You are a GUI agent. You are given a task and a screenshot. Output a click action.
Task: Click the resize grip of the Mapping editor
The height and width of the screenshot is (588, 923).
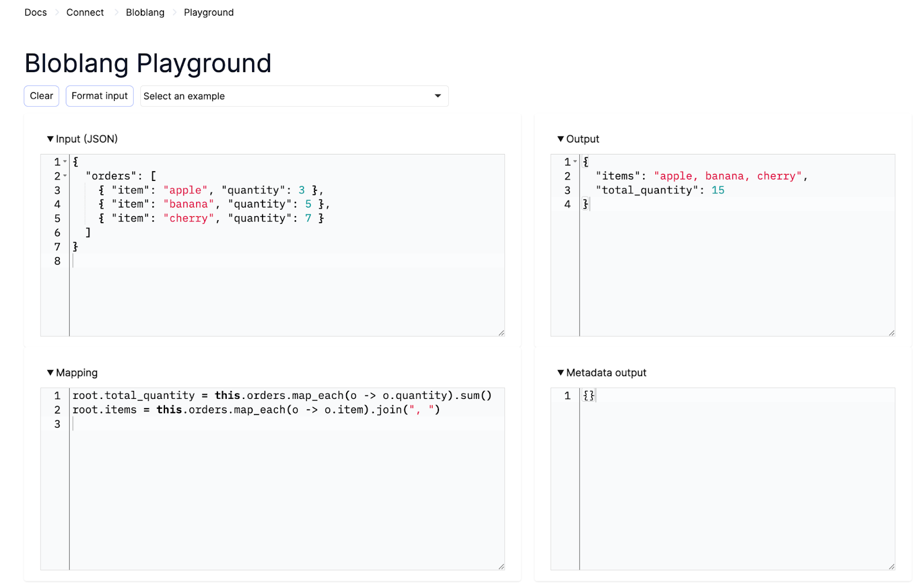coord(501,566)
